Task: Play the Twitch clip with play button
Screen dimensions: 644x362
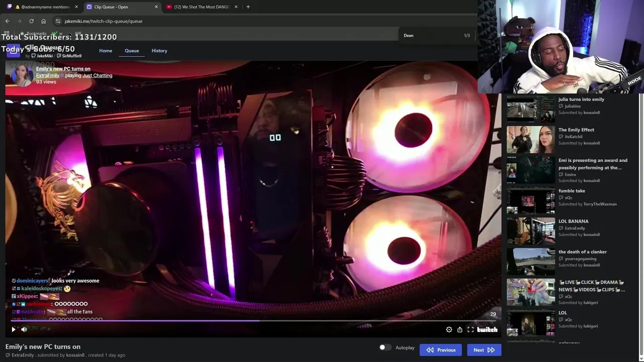Action: click(x=14, y=330)
